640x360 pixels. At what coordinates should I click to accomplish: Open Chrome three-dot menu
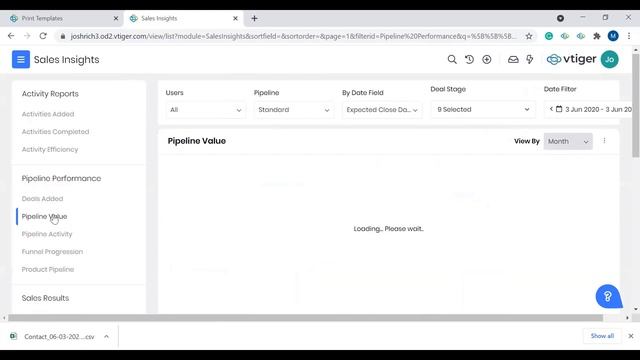pyautogui.click(x=629, y=36)
